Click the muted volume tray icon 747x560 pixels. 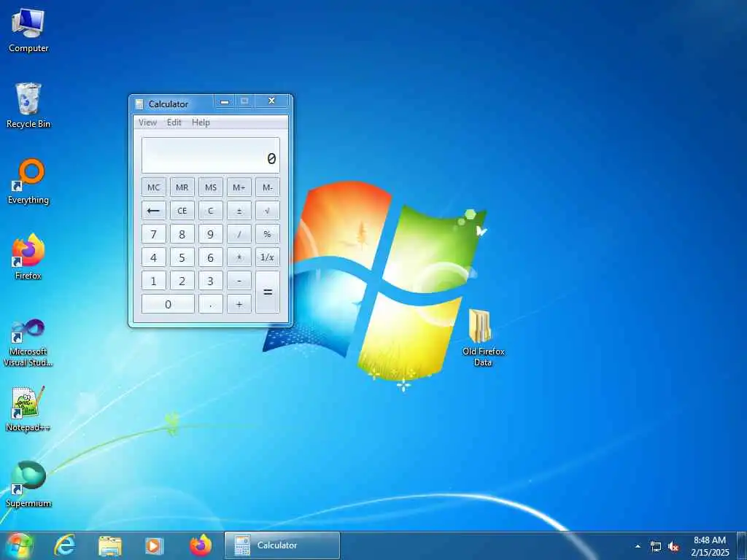tap(673, 547)
